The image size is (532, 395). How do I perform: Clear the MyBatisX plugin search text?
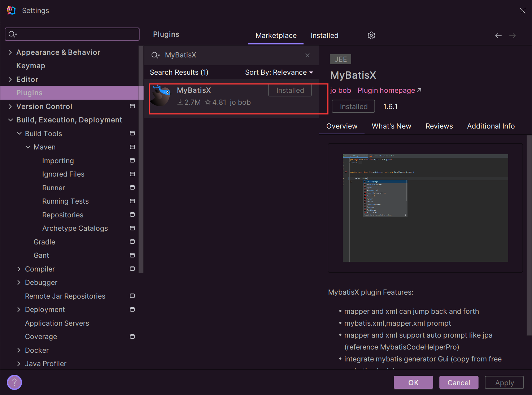308,55
